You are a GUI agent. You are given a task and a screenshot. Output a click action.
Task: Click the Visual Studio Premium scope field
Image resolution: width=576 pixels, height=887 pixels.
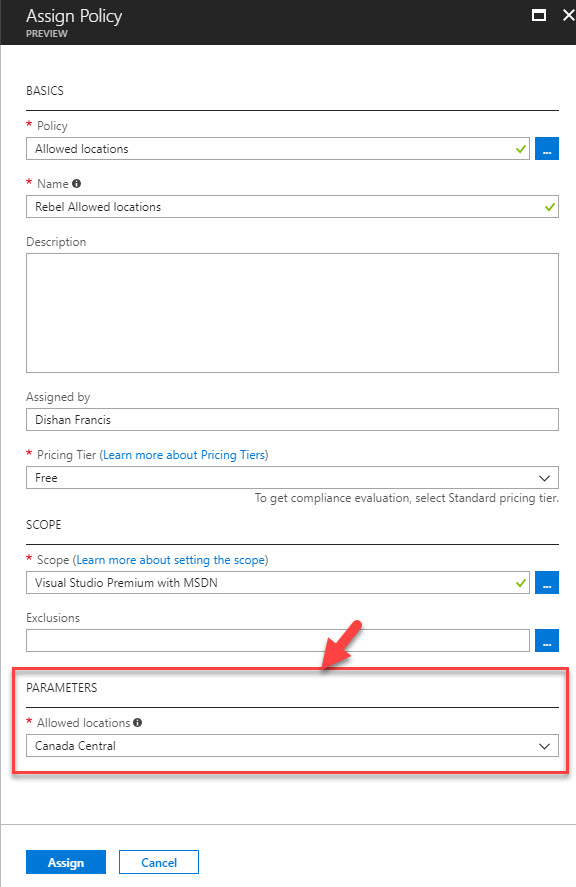tap(278, 583)
